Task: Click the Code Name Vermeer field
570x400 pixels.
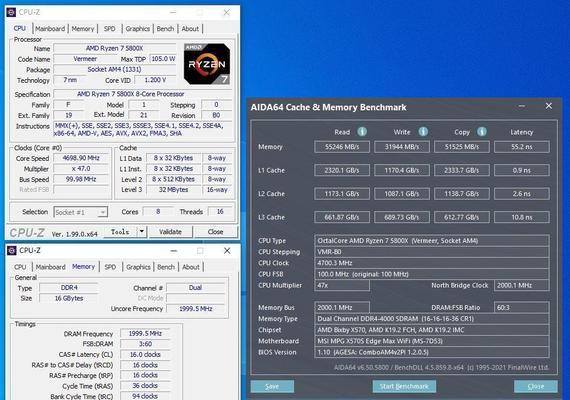Action: [x=85, y=59]
